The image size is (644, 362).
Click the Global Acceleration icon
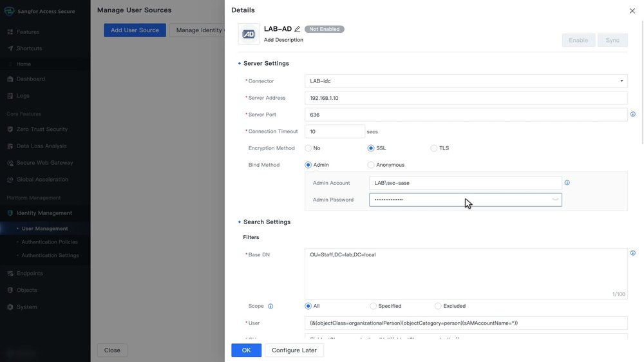[x=10, y=180]
